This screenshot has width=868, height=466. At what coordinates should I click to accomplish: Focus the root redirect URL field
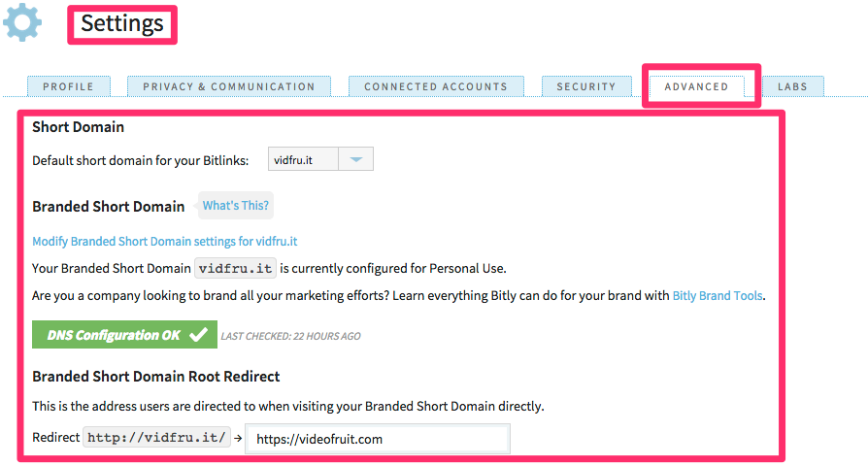(x=378, y=439)
